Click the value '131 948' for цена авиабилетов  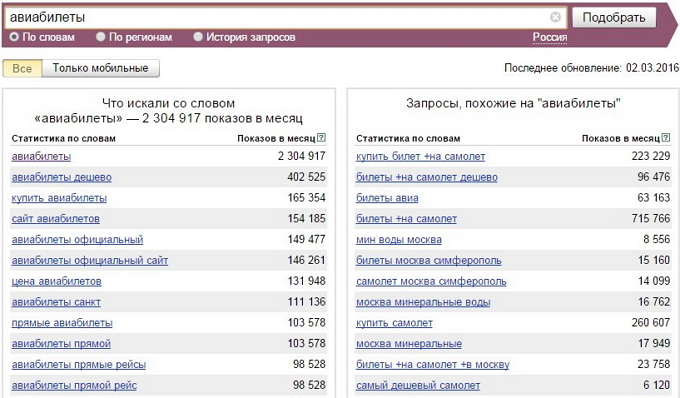[306, 281]
